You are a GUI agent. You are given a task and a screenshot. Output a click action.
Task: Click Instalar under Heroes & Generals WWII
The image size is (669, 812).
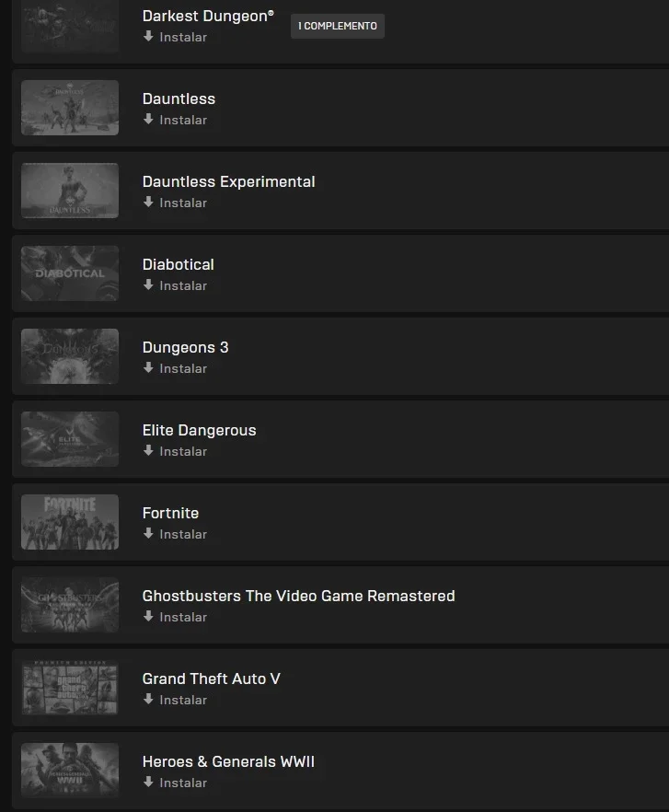point(183,783)
